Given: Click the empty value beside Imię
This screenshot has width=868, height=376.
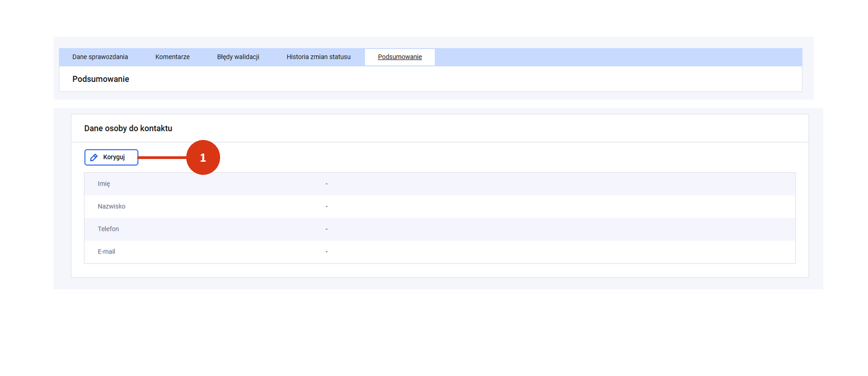Looking at the screenshot, I should tap(326, 184).
